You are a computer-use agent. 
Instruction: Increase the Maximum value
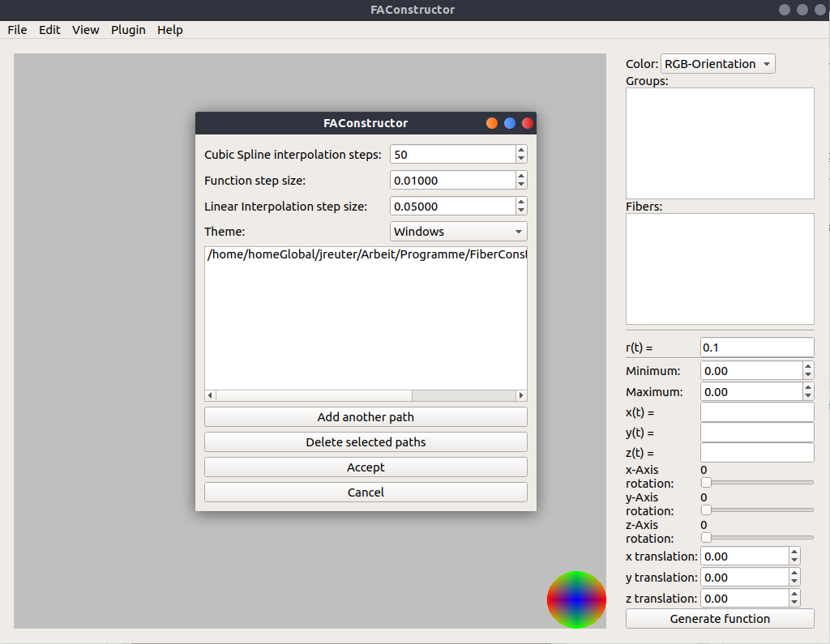(x=808, y=387)
